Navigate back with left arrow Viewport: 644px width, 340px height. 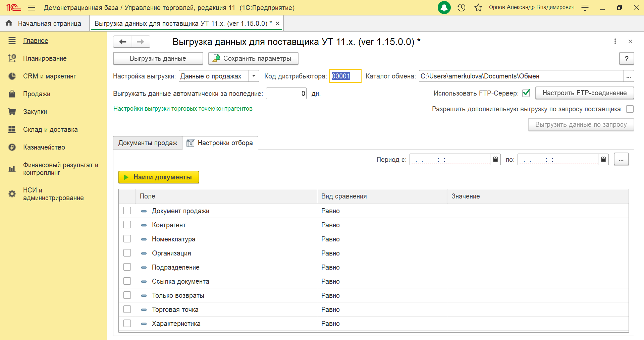(122, 42)
